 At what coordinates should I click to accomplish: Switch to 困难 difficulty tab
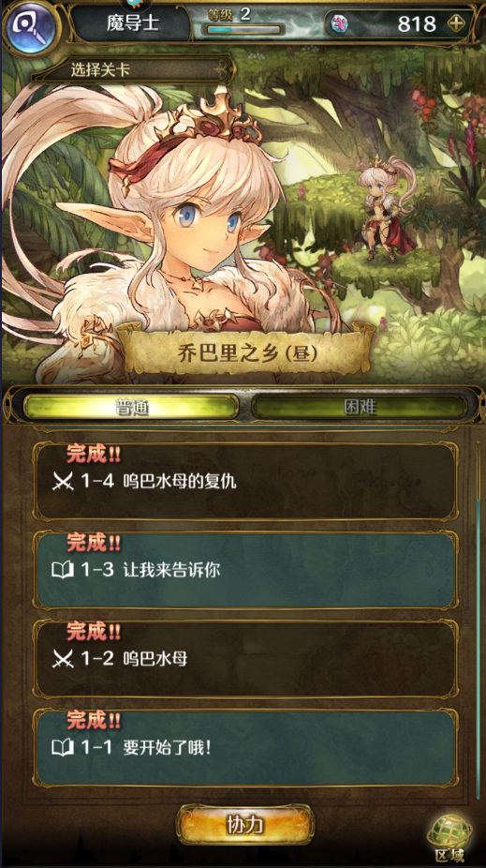point(360,407)
